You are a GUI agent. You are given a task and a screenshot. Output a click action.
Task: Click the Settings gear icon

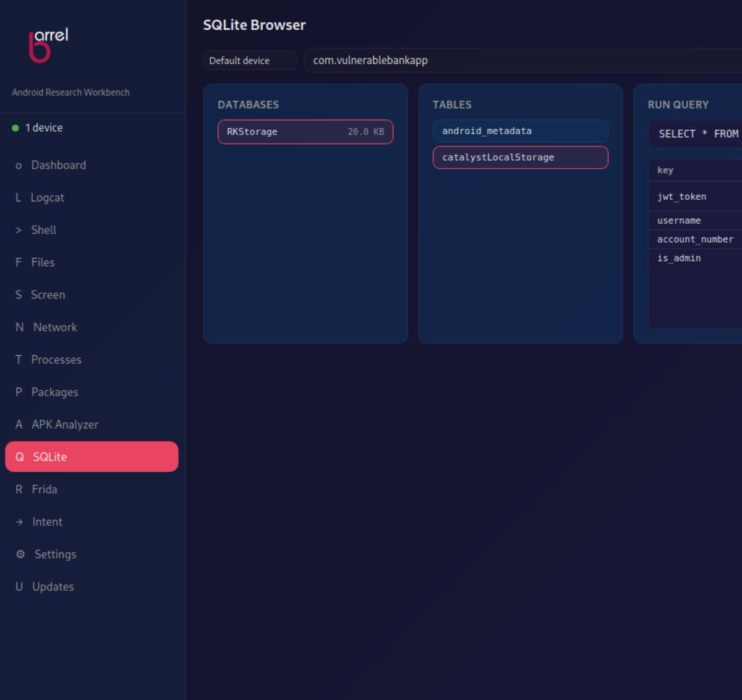[x=20, y=554]
